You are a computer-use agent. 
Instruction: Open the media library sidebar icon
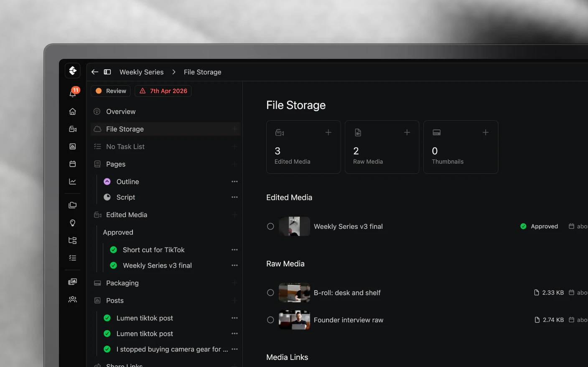click(x=73, y=282)
